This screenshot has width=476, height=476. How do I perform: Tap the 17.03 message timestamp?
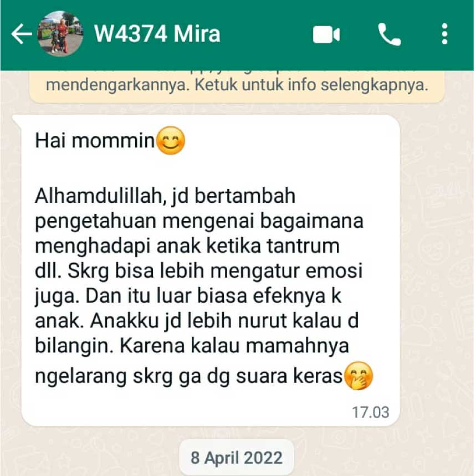[x=370, y=412]
